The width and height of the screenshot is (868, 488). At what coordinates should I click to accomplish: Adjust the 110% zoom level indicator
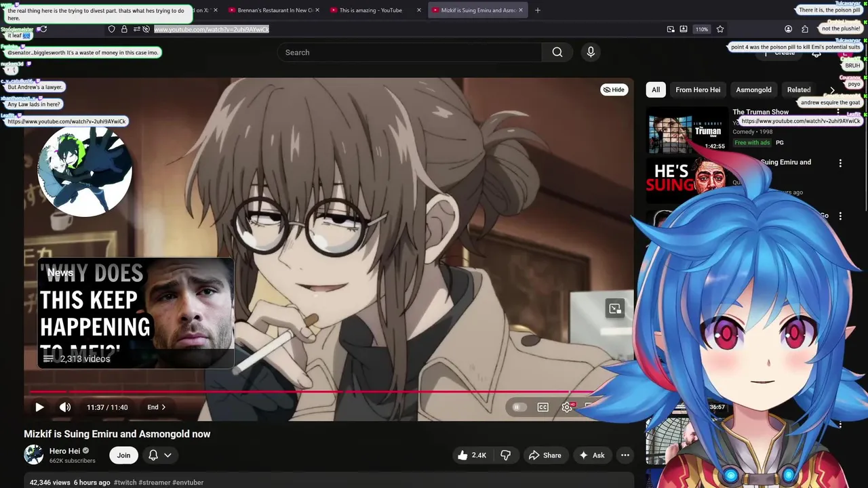pyautogui.click(x=702, y=29)
